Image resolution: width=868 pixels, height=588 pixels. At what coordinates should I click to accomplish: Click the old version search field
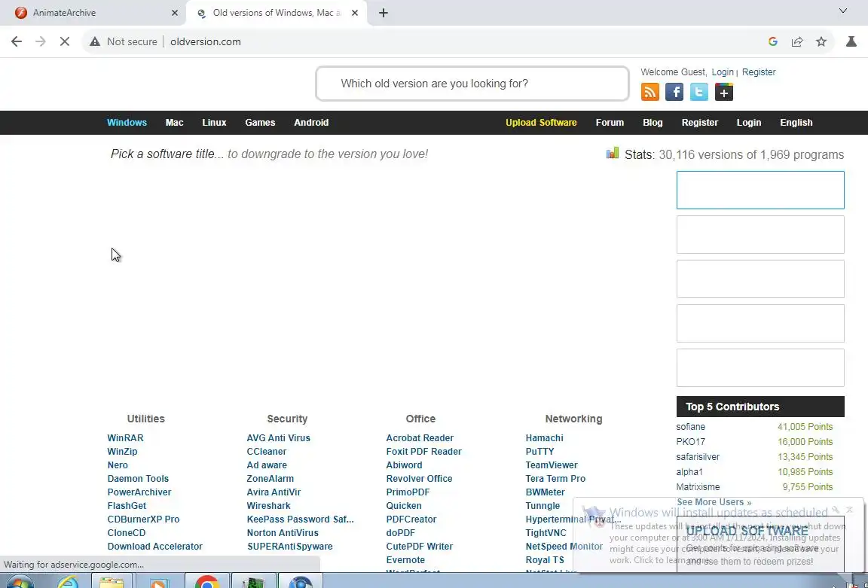coord(472,84)
